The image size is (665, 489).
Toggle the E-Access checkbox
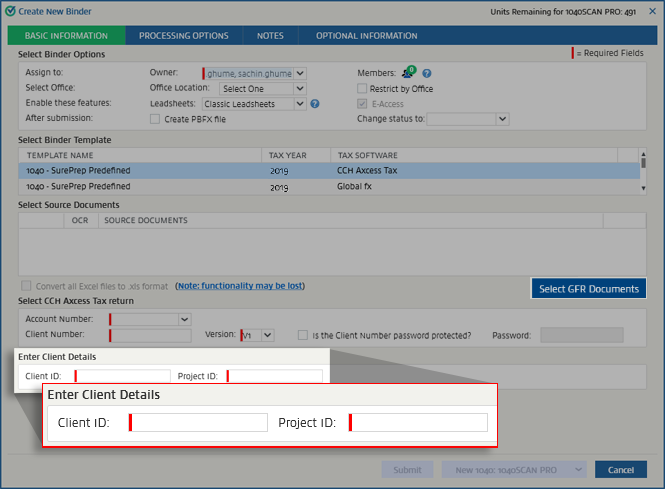click(x=362, y=103)
